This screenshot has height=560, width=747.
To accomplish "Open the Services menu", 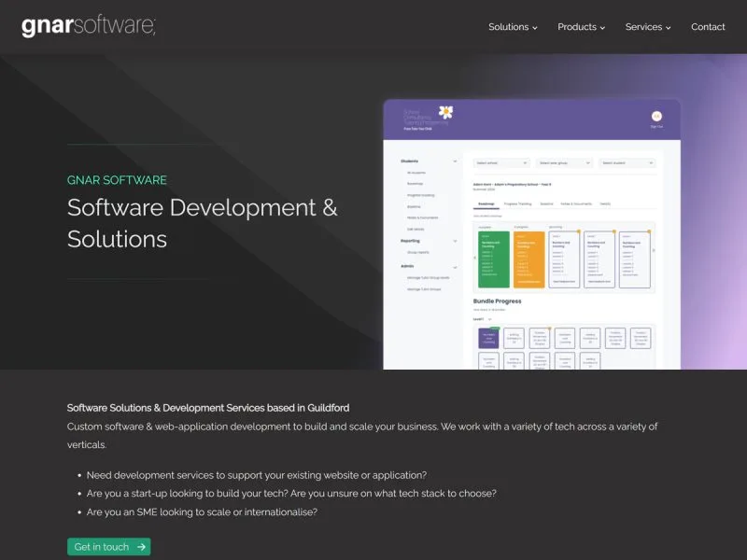I will [x=648, y=27].
